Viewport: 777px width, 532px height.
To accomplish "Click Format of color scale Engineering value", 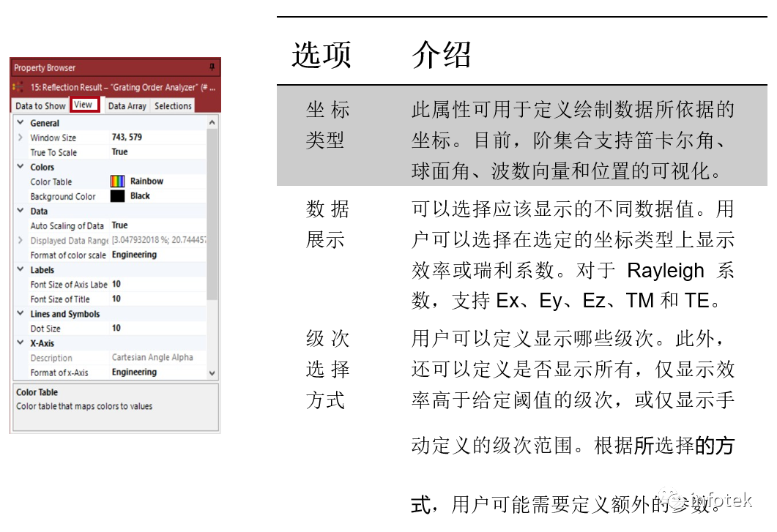I will point(134,255).
